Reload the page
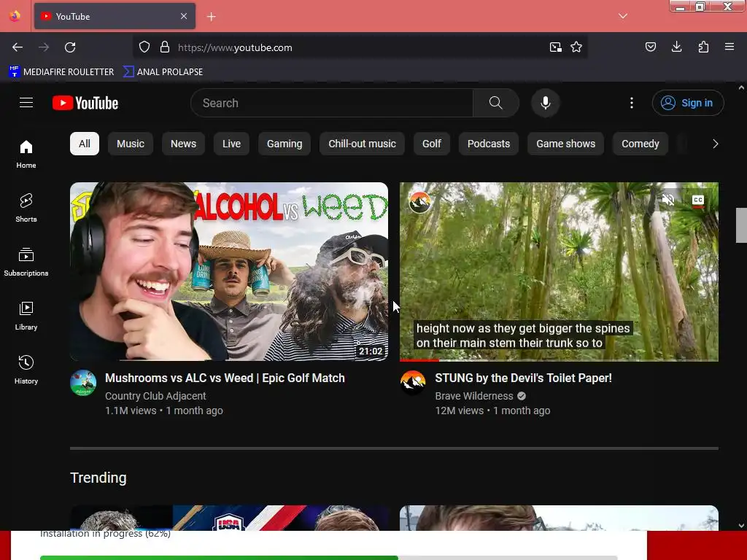Viewport: 747px width, 560px height. click(70, 47)
